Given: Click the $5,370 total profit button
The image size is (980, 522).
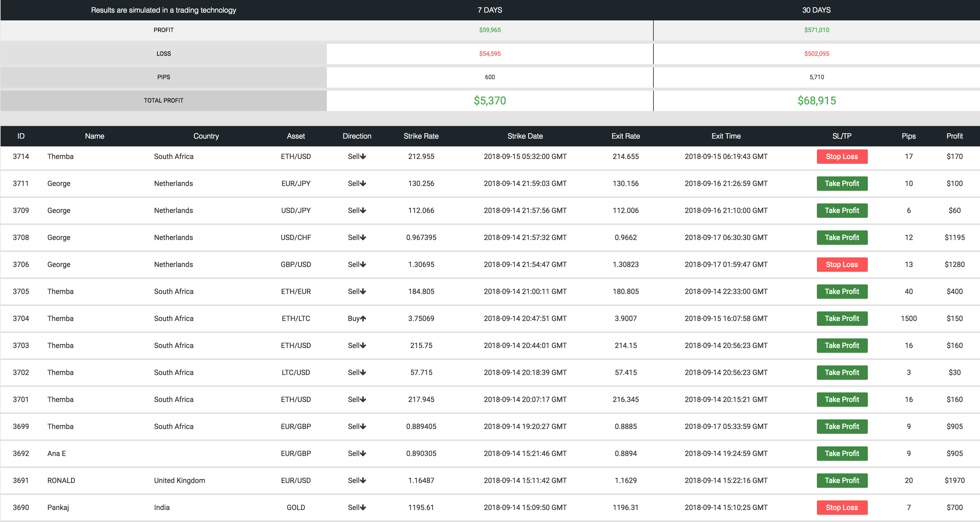Looking at the screenshot, I should click(490, 100).
